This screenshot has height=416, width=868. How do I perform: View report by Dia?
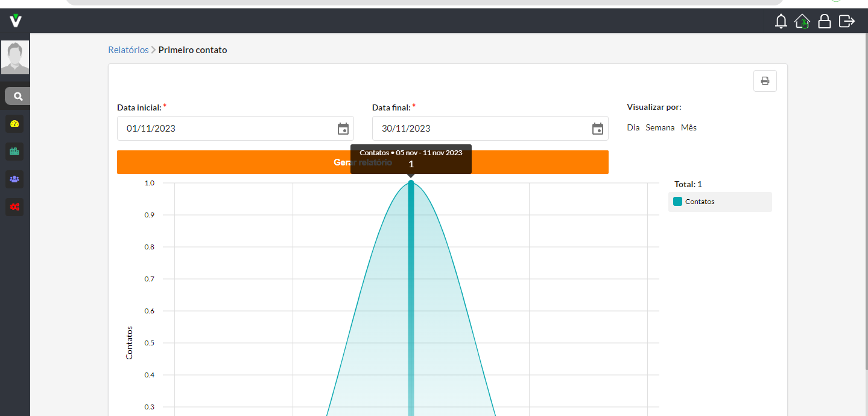[633, 128]
